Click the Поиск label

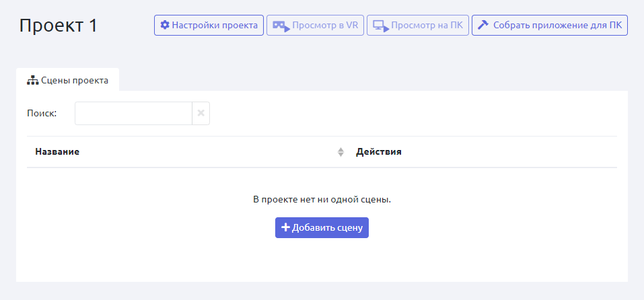pos(42,114)
